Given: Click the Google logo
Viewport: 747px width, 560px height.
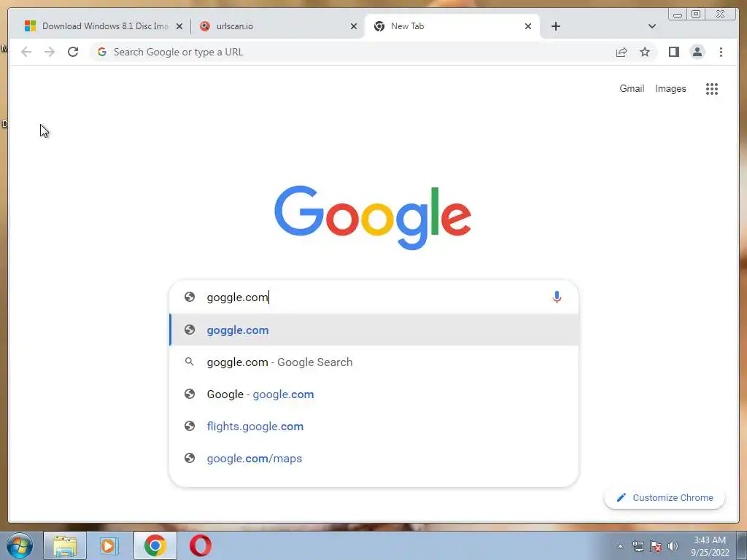Looking at the screenshot, I should pyautogui.click(x=373, y=217).
